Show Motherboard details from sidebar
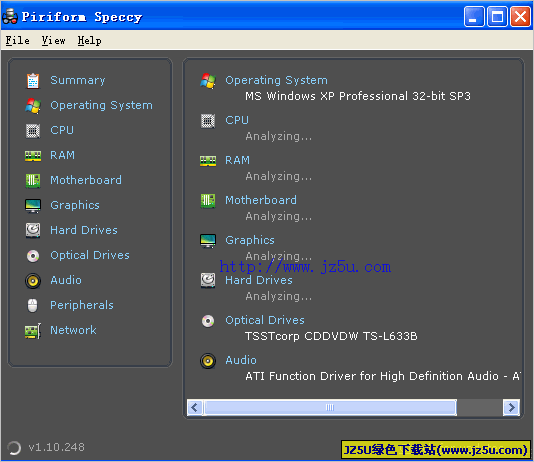 (86, 180)
